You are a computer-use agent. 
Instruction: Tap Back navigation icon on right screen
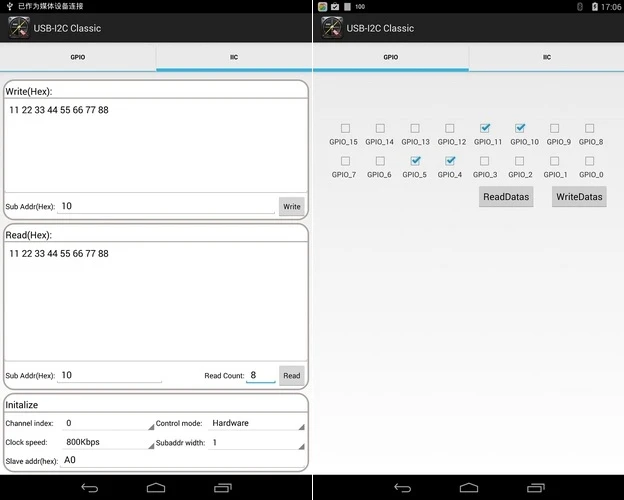pos(402,488)
